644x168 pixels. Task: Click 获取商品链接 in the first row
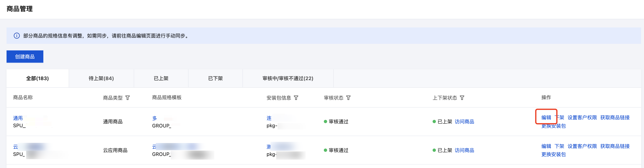[x=615, y=117]
